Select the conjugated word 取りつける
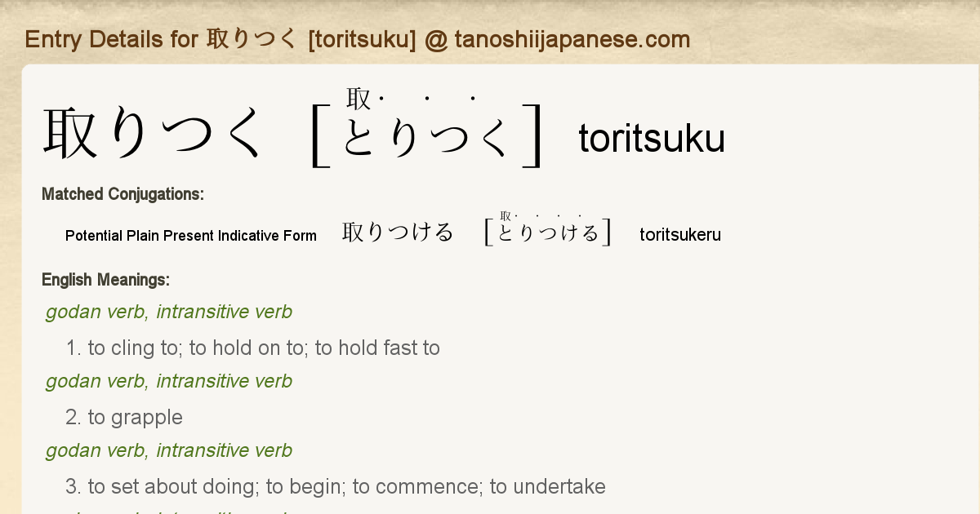 coord(398,233)
